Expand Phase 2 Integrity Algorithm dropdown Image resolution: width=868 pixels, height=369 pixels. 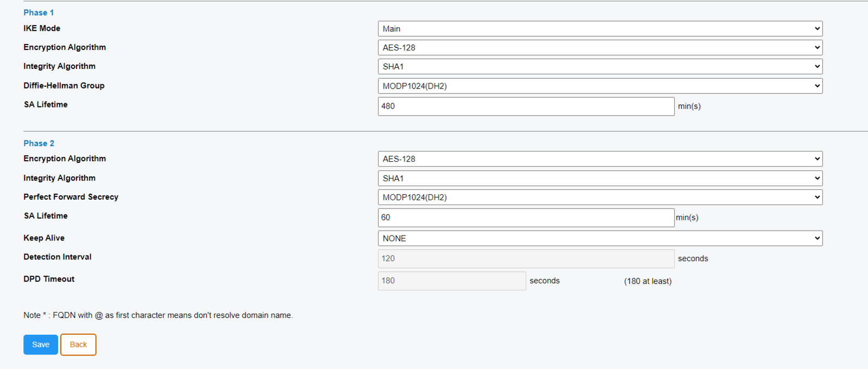pyautogui.click(x=599, y=179)
